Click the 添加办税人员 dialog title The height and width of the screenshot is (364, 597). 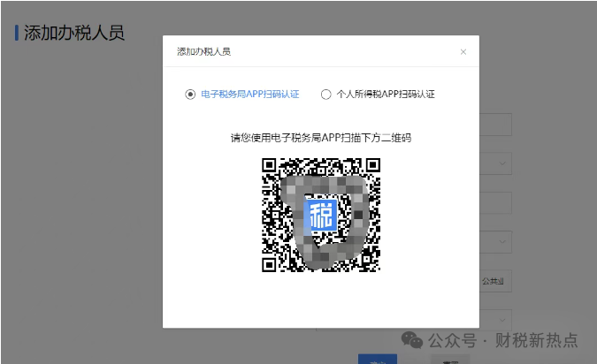[x=203, y=52]
